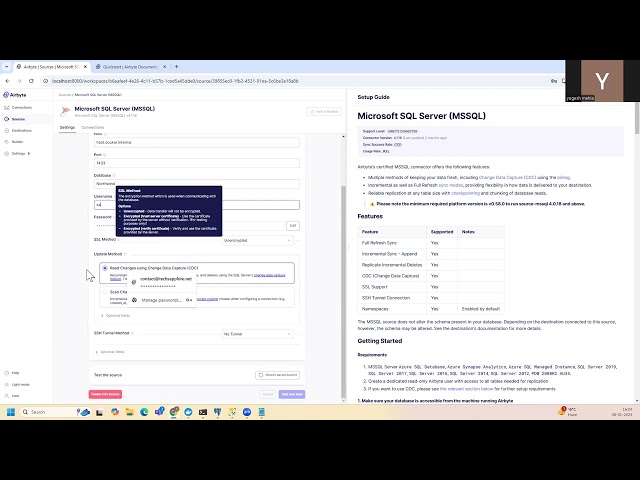Open Microsoft Edge from the taskbar
This screenshot has height=480, width=640.
click(144, 412)
